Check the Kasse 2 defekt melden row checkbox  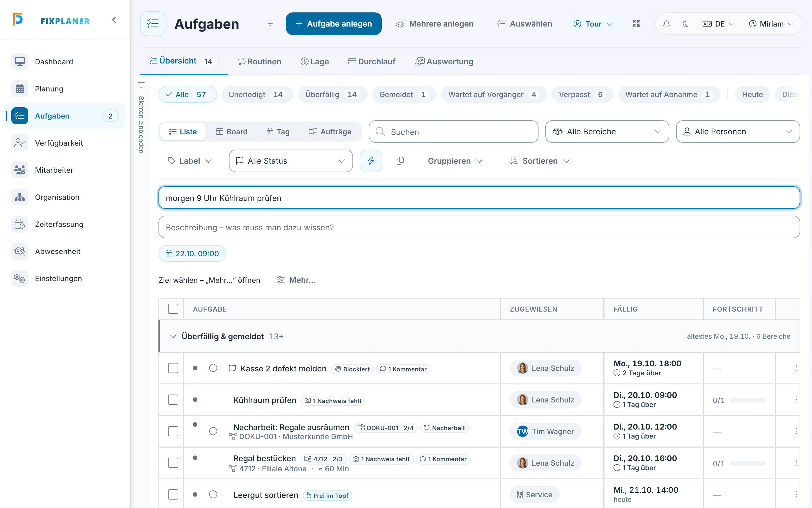pyautogui.click(x=173, y=368)
